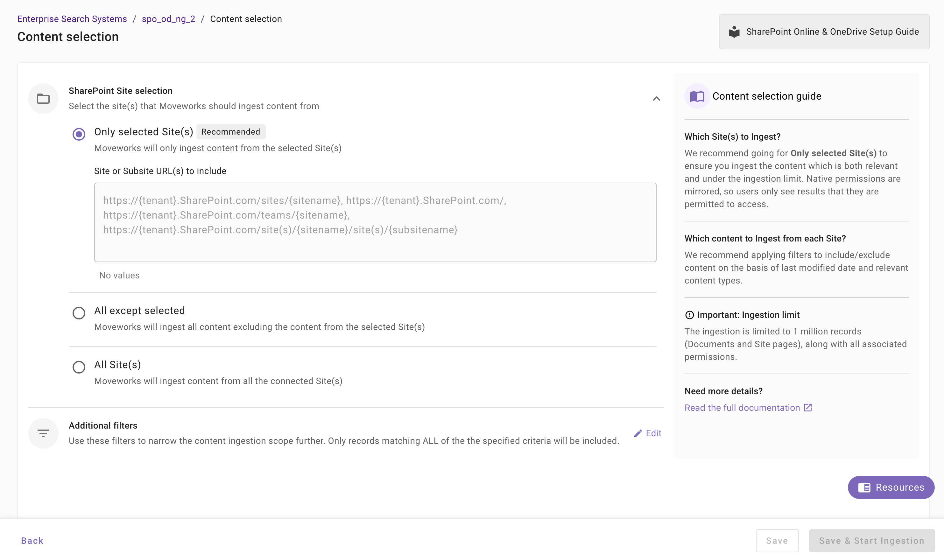Click the Setup Guide reader icon
Viewport: 944px width, 560px height.
734,32
